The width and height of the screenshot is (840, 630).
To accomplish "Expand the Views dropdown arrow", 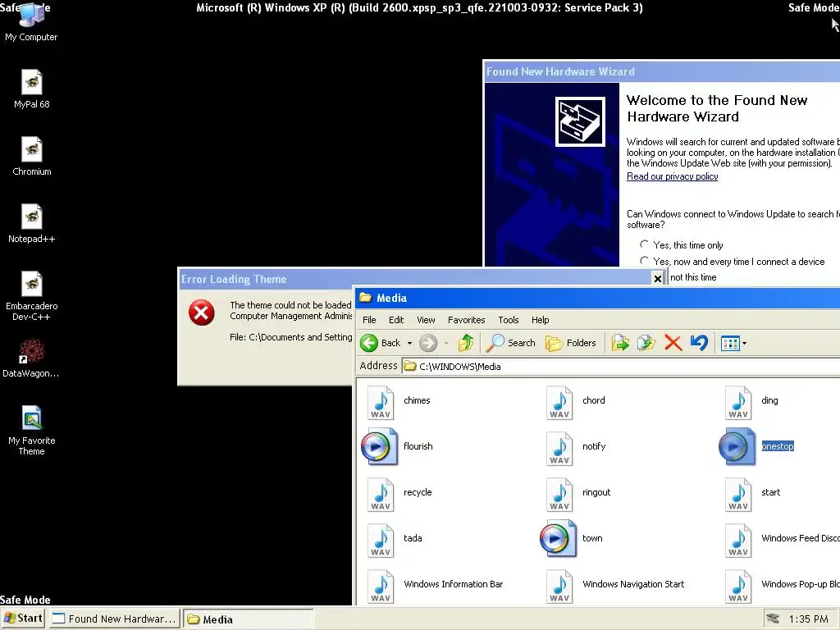I will coord(744,343).
